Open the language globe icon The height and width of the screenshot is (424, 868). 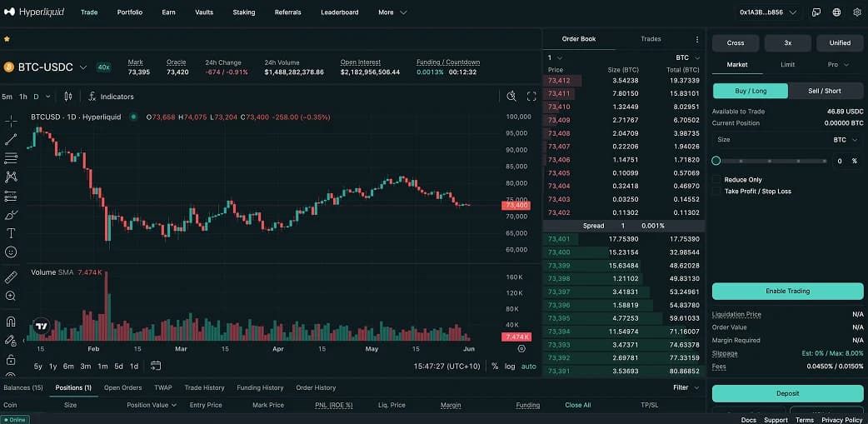[x=836, y=12]
